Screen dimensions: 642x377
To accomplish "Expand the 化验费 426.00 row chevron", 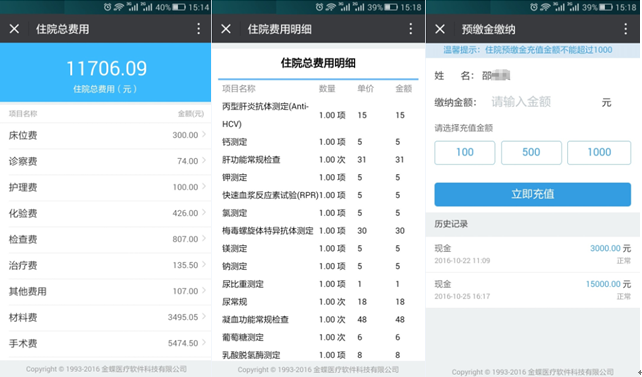I will tap(204, 212).
